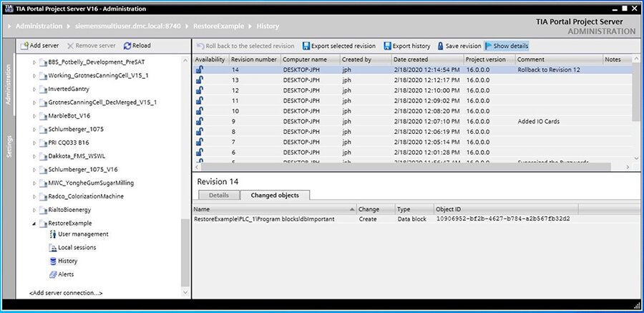The width and height of the screenshot is (644, 313).
Task: Click availability lock icon for revision 11
Action: (x=199, y=100)
